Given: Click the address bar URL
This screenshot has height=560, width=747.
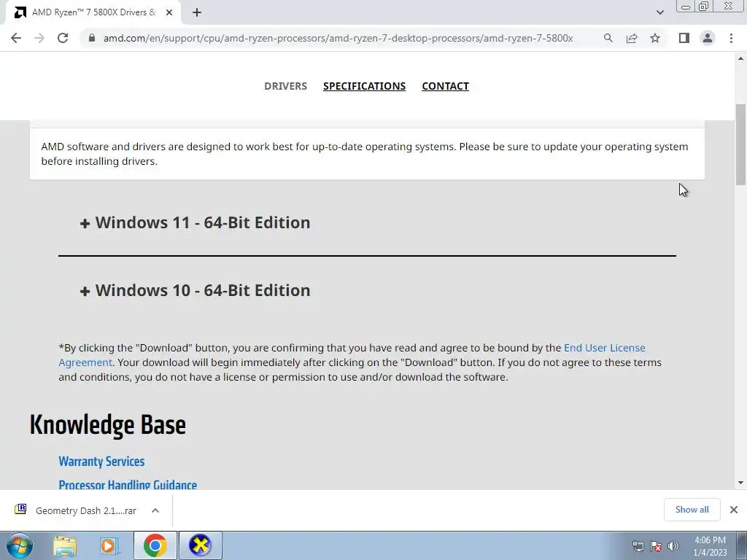Looking at the screenshot, I should click(x=338, y=38).
